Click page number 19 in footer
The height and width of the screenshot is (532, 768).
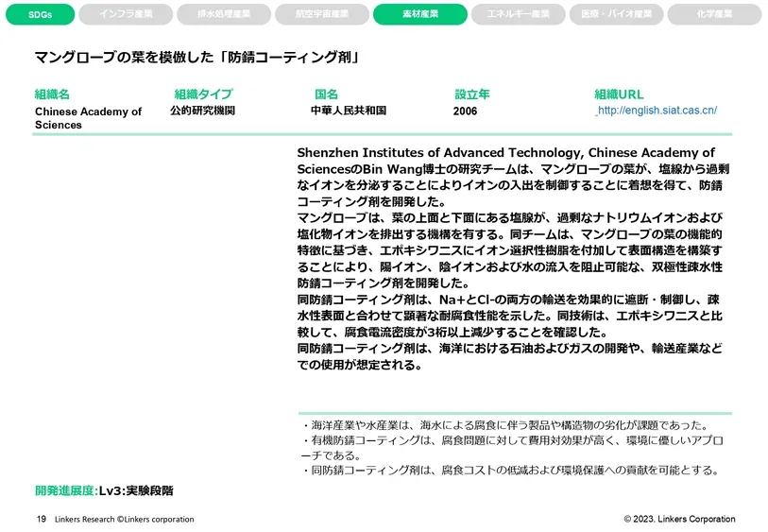point(42,519)
